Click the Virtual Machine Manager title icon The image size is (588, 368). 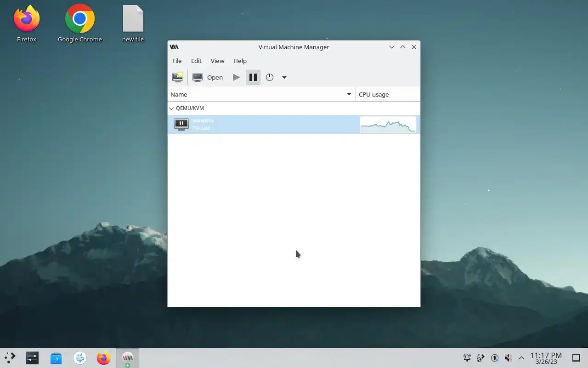pyautogui.click(x=174, y=47)
